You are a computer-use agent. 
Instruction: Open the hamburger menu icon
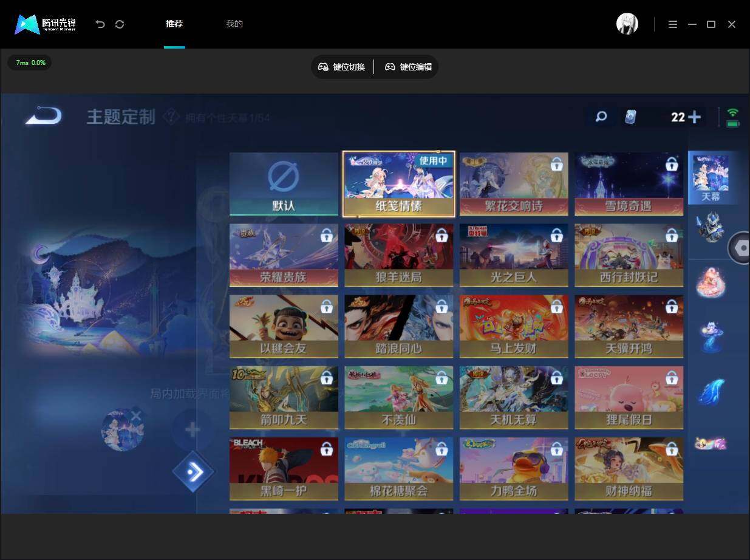673,24
